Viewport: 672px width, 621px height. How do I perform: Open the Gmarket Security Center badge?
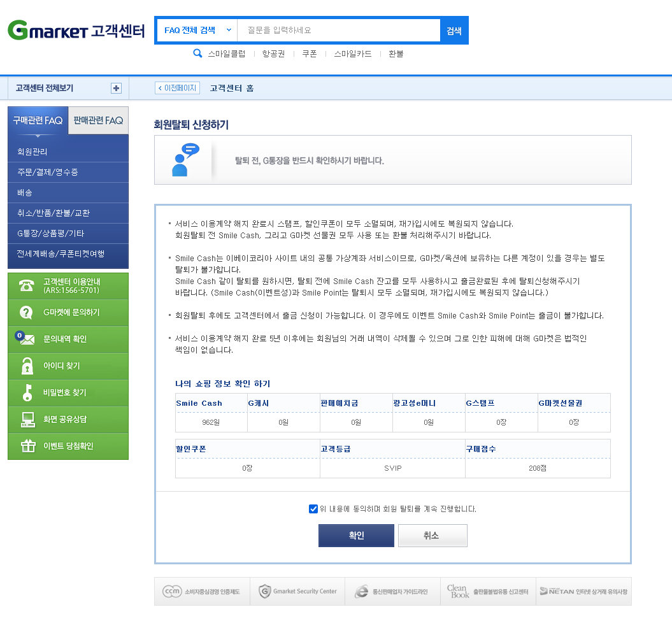(297, 592)
